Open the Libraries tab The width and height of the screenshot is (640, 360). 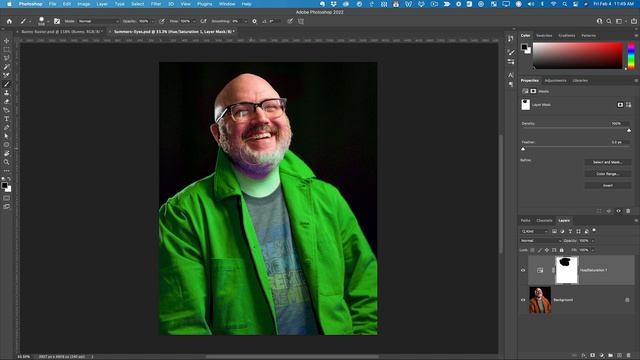tap(580, 80)
